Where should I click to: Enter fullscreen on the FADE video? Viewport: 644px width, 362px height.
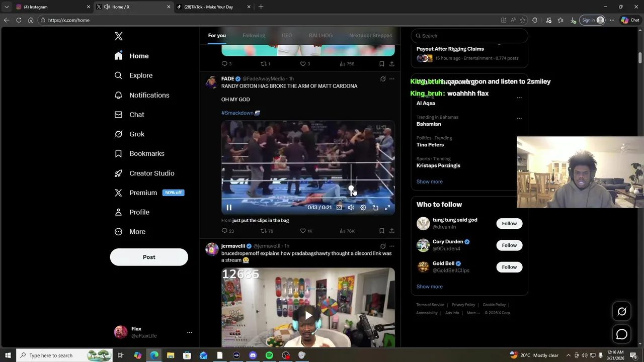click(387, 208)
